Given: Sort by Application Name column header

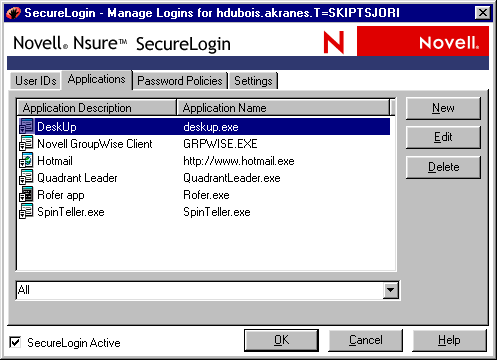Looking at the screenshot, I should click(x=283, y=108).
